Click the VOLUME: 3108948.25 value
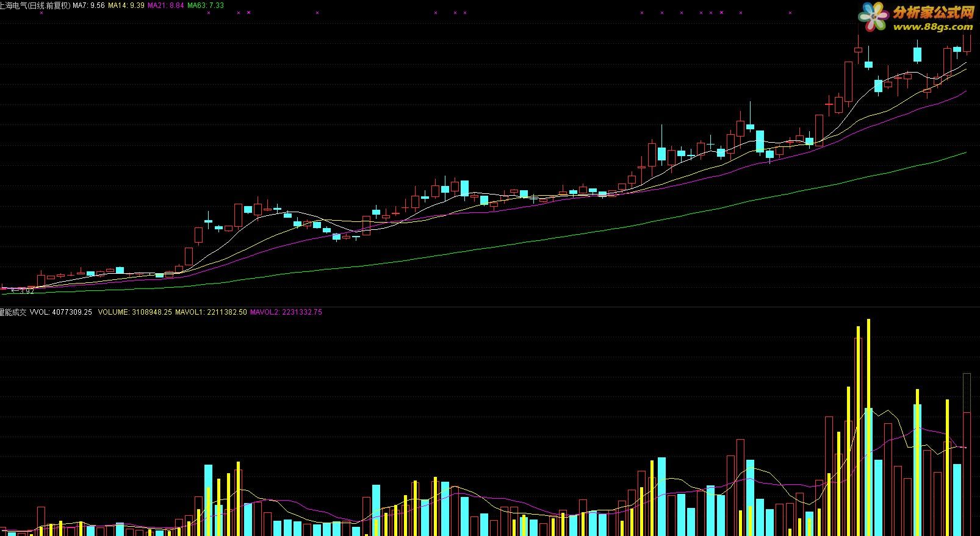This screenshot has width=980, height=536. tap(135, 312)
